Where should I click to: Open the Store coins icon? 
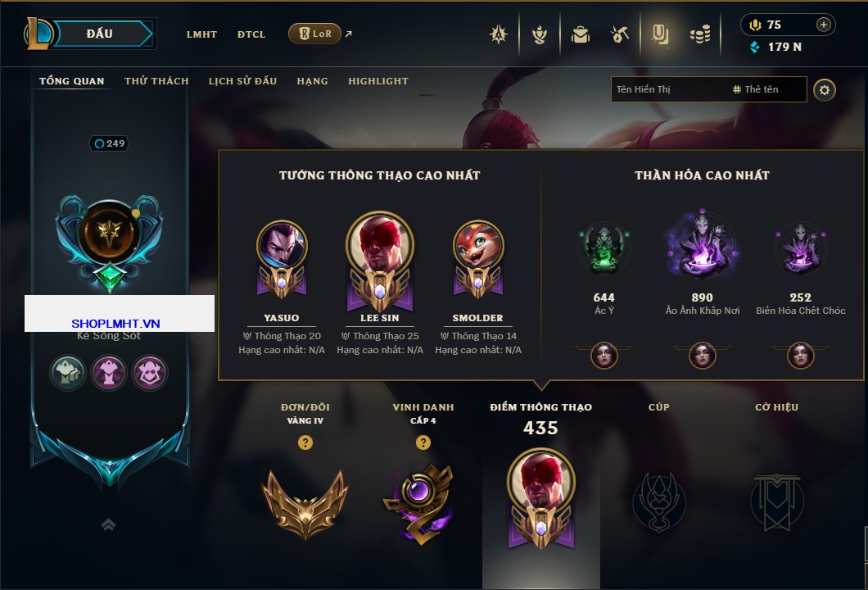pyautogui.click(x=700, y=35)
